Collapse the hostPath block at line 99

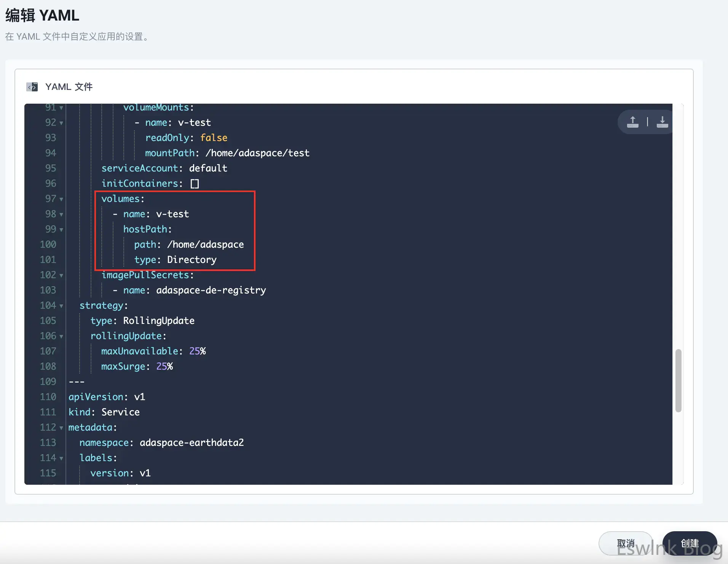pyautogui.click(x=61, y=229)
